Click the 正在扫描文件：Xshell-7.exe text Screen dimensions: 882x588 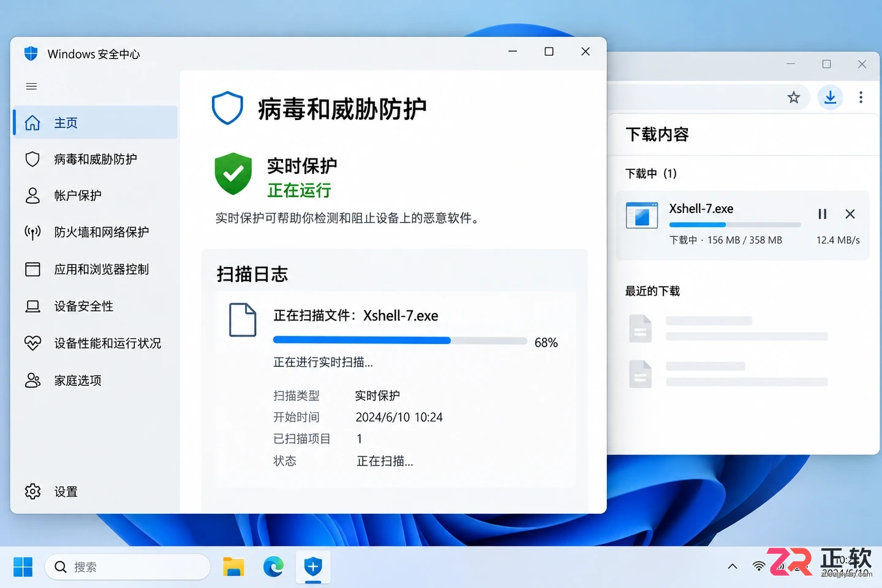(355, 316)
